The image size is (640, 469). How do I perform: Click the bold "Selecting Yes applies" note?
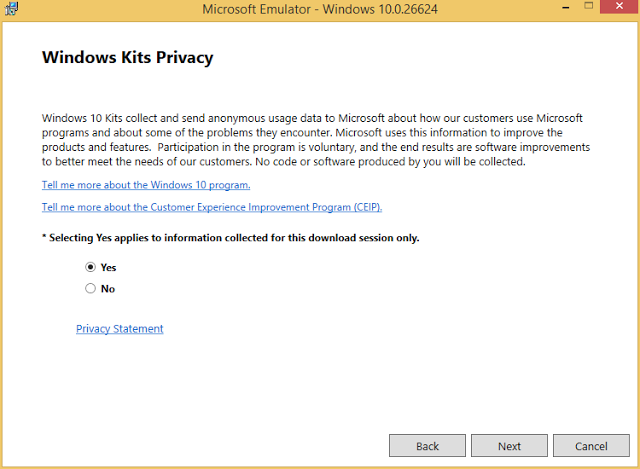[230, 238]
